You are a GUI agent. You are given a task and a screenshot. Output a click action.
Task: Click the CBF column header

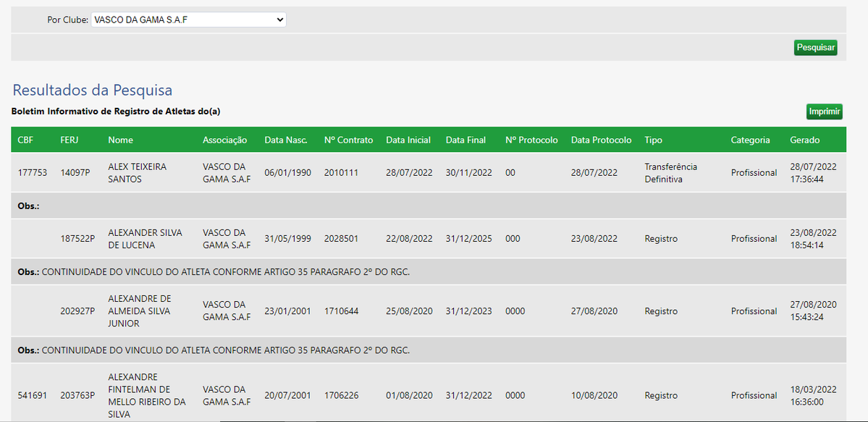[25, 140]
